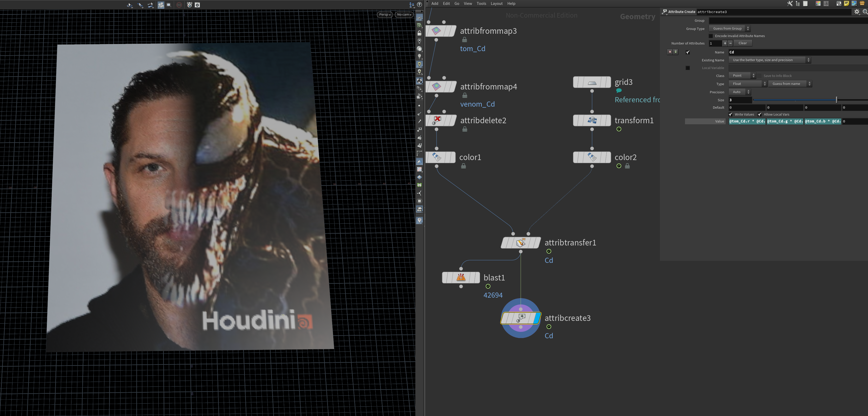The height and width of the screenshot is (416, 868).
Task: Open the Go menu in network editor
Action: (456, 3)
